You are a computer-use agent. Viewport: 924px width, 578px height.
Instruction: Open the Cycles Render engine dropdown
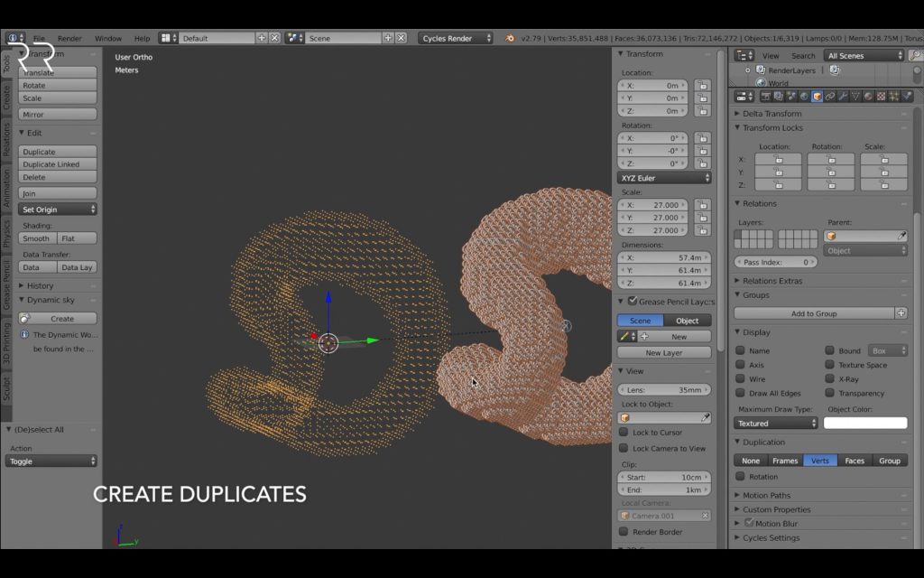tap(456, 38)
